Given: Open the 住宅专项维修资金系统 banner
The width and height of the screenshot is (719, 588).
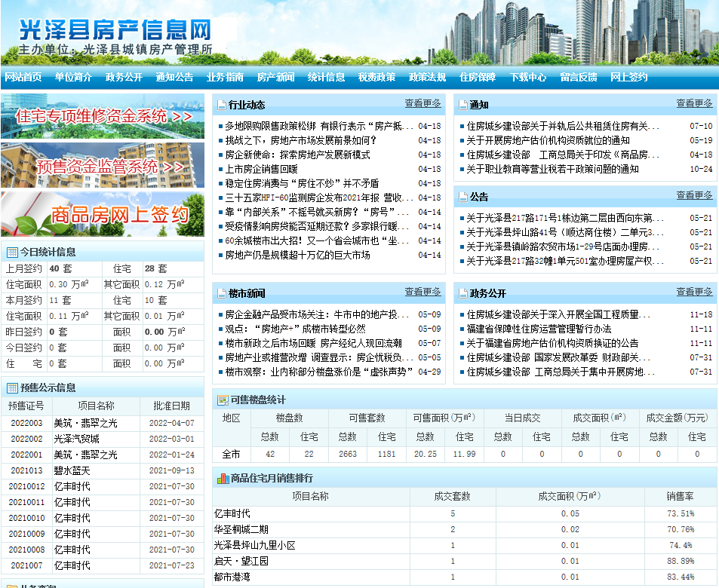Looking at the screenshot, I should [103, 116].
